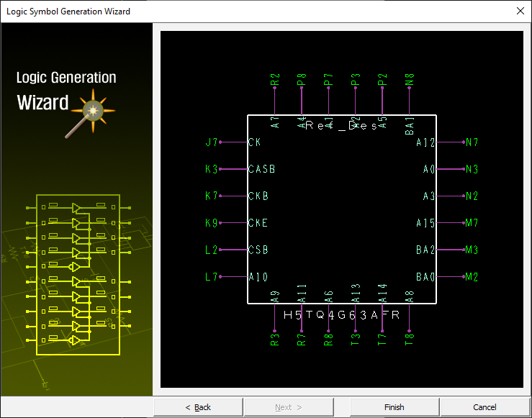Close the Logic Symbol Generation Wizard window

[x=520, y=10]
